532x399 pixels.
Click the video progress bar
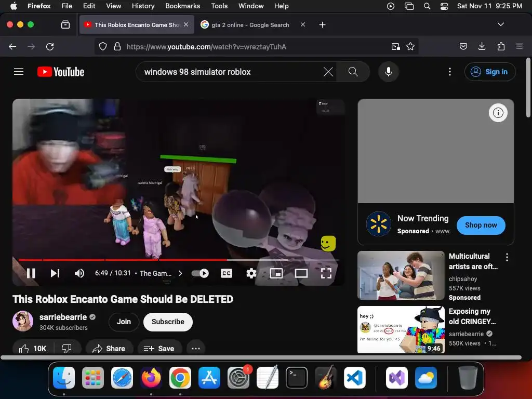tap(179, 260)
